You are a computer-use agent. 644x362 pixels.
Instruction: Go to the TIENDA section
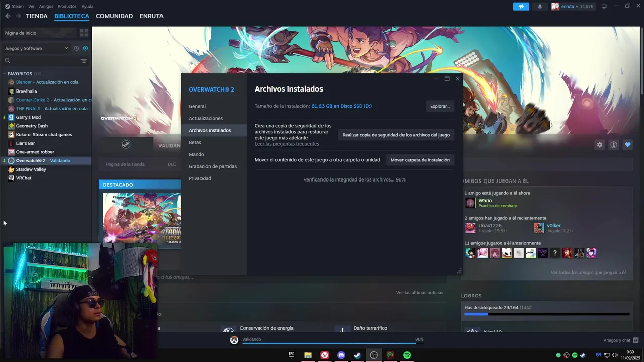37,16
